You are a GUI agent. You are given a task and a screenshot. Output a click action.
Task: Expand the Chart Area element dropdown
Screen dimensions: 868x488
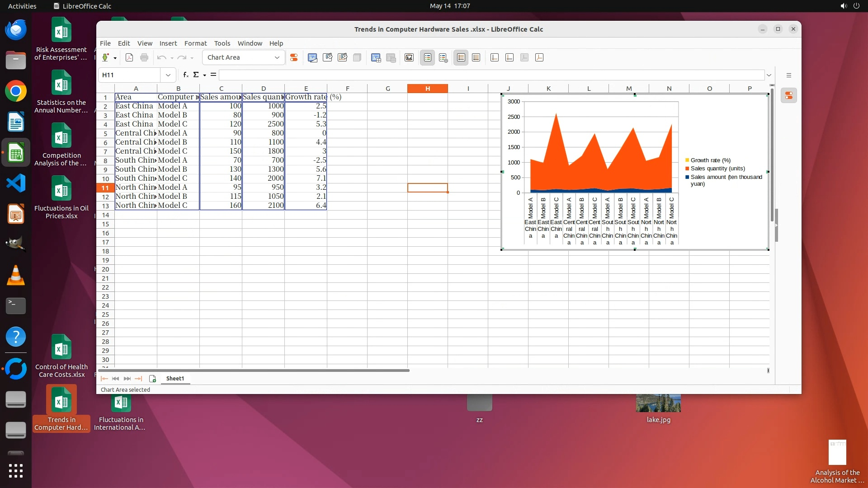(x=277, y=57)
